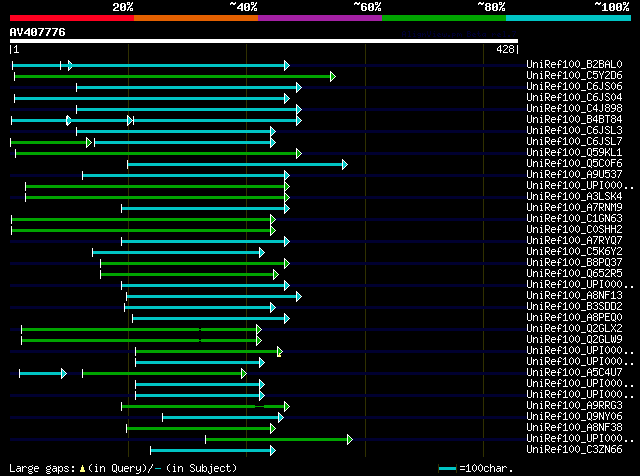The width and height of the screenshot is (640, 476).
Task: Click the green alignment bar for Q59KL1
Action: (x=156, y=153)
